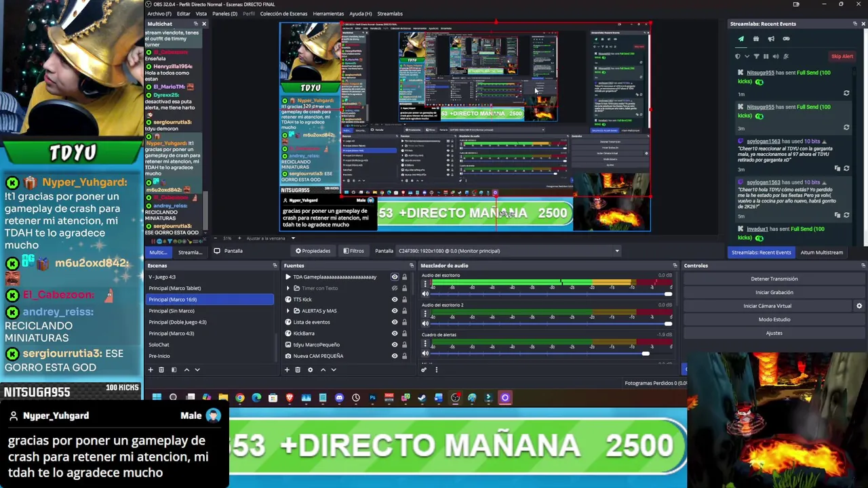Replay first Nitsuga955 Full Send alert
868x488 pixels.
846,93
